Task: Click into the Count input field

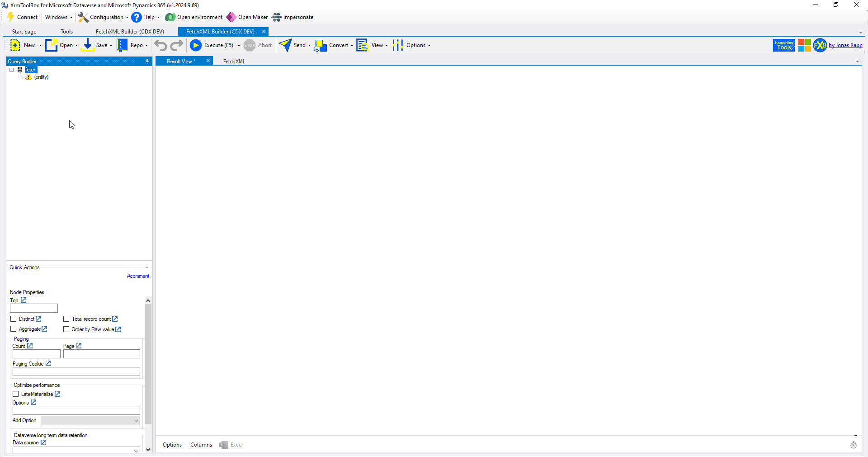Action: [37, 354]
